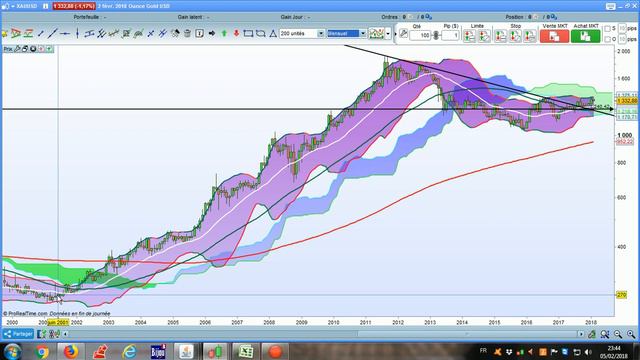Select the long diagonal trend line tool
640x360 pixels.
[x=53, y=34]
